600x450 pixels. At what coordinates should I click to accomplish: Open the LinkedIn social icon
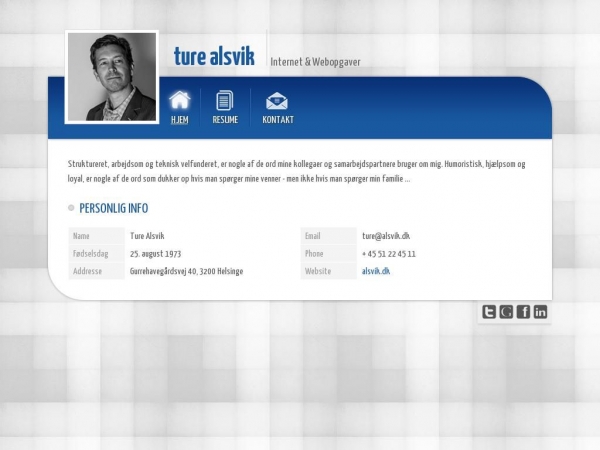(x=540, y=312)
